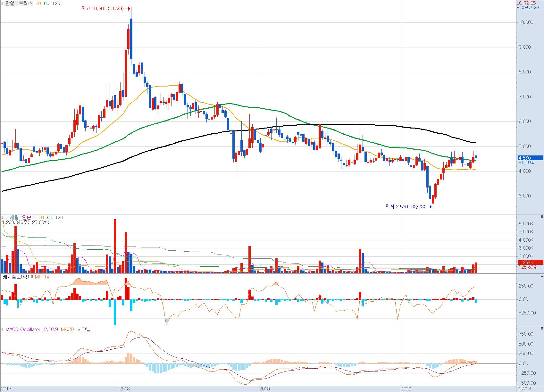
Task: Click the 125,80% volume ratio value
Action: (x=527, y=267)
